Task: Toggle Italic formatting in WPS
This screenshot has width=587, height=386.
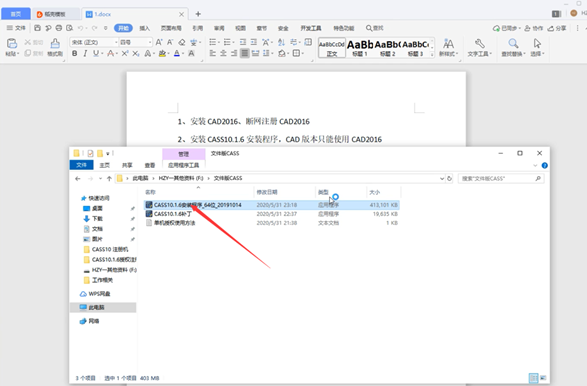Action: pos(85,54)
